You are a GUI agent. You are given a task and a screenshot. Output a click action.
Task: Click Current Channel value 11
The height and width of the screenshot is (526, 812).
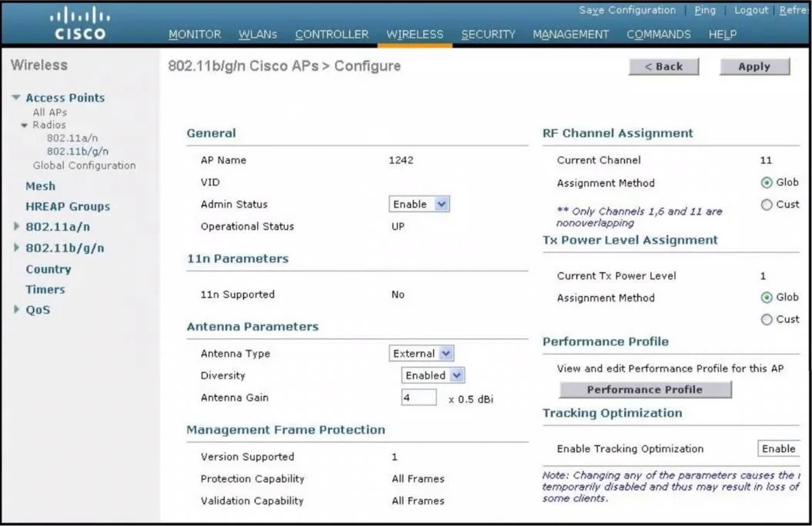(x=766, y=160)
